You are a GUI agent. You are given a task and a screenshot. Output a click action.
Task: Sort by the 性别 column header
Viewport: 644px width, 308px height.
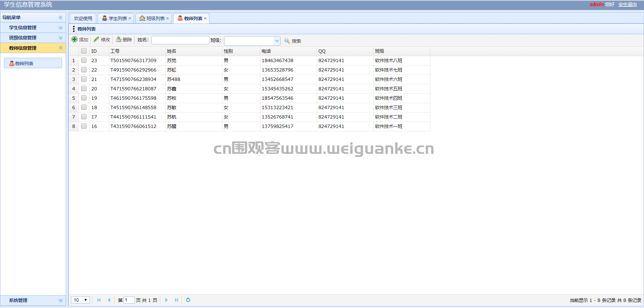(x=241, y=51)
